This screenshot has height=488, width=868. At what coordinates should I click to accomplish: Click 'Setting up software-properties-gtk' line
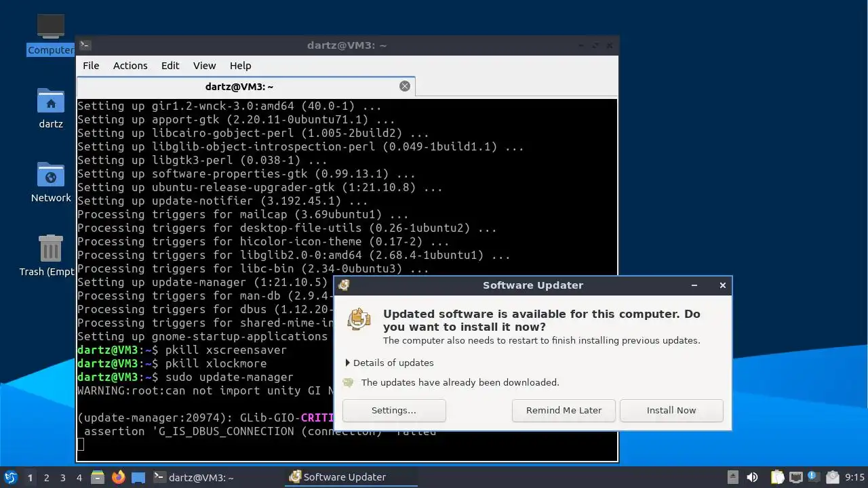246,174
